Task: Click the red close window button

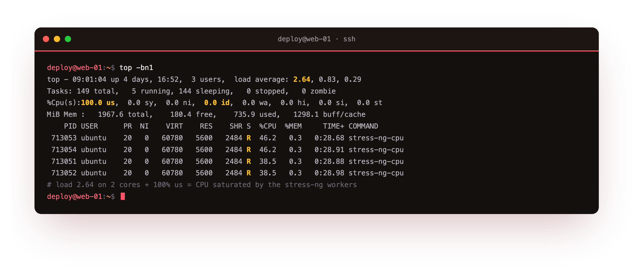Action: tap(46, 39)
